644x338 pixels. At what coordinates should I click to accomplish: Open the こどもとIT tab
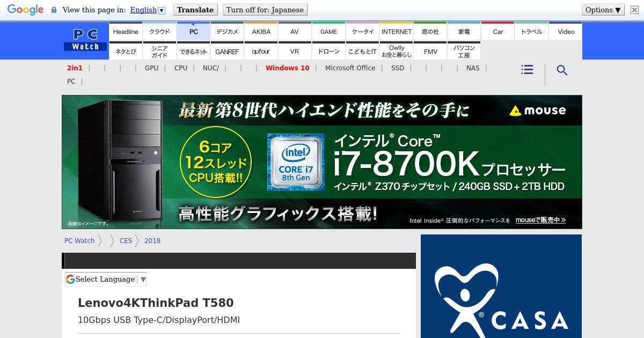click(x=362, y=51)
